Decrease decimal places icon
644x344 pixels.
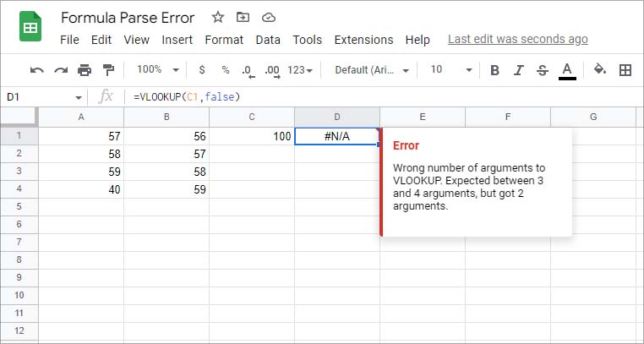point(248,71)
